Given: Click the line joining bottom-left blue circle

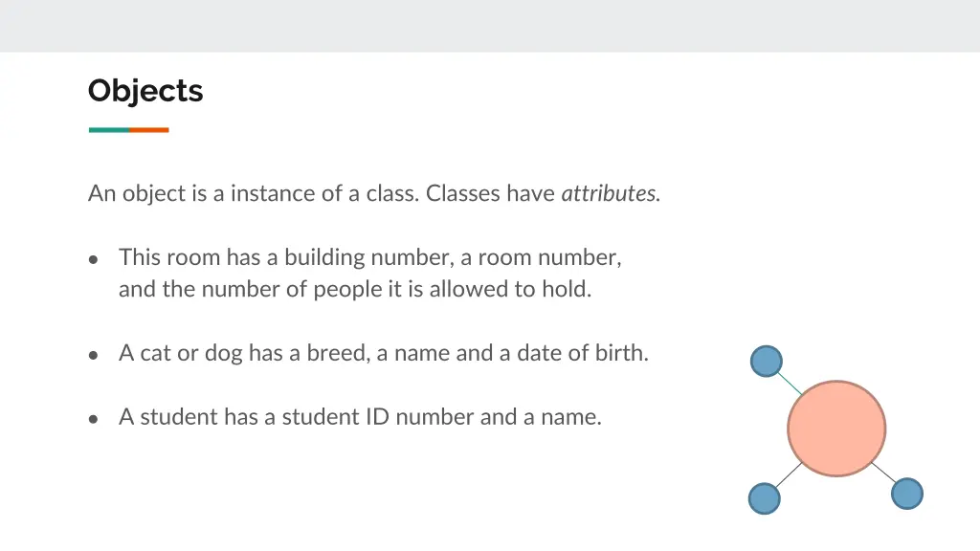Looking at the screenshot, I should click(789, 474).
